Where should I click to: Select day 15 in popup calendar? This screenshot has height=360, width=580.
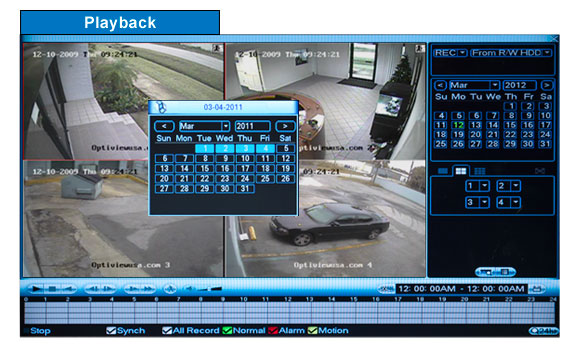point(205,169)
